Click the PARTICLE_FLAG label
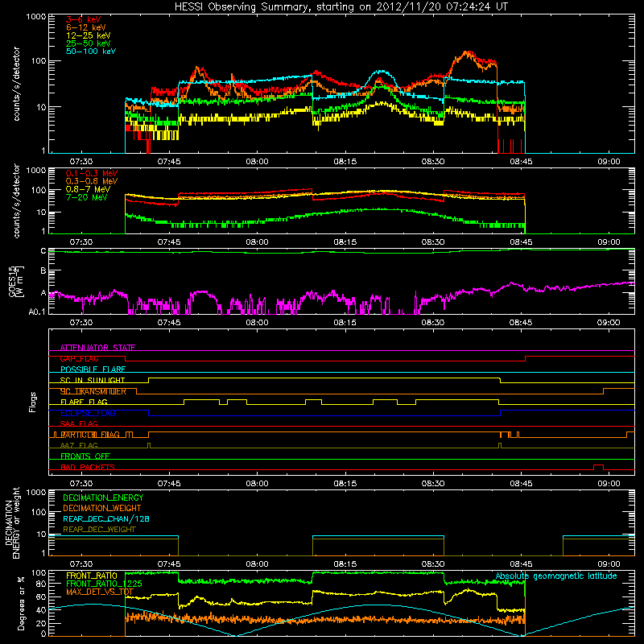Image resolution: width=644 pixels, height=644 pixels. (x=90, y=435)
